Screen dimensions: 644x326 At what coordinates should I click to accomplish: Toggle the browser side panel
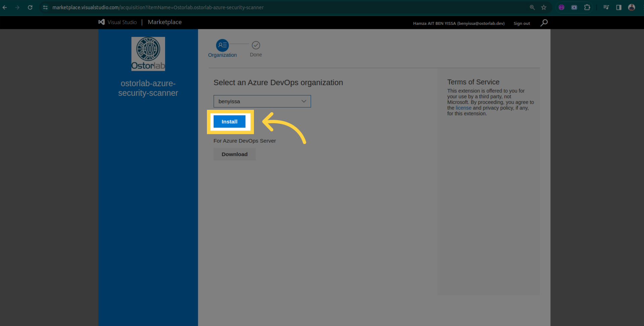[619, 7]
